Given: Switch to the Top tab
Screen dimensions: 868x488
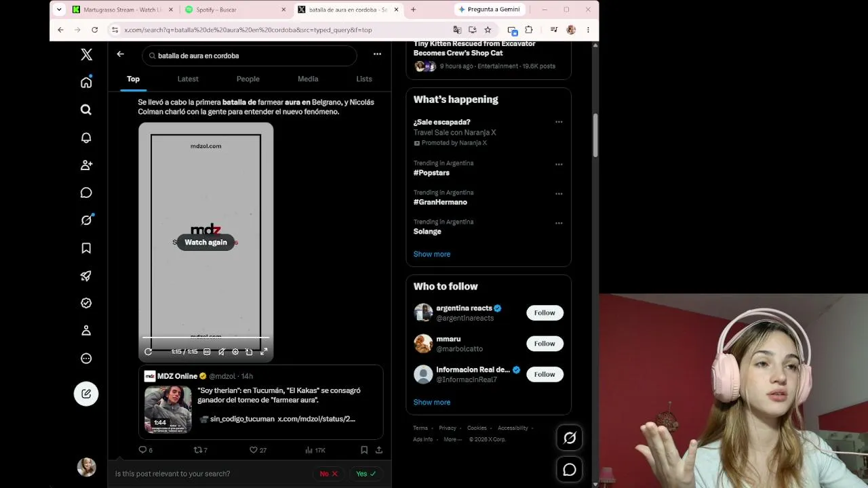Looking at the screenshot, I should 133,79.
